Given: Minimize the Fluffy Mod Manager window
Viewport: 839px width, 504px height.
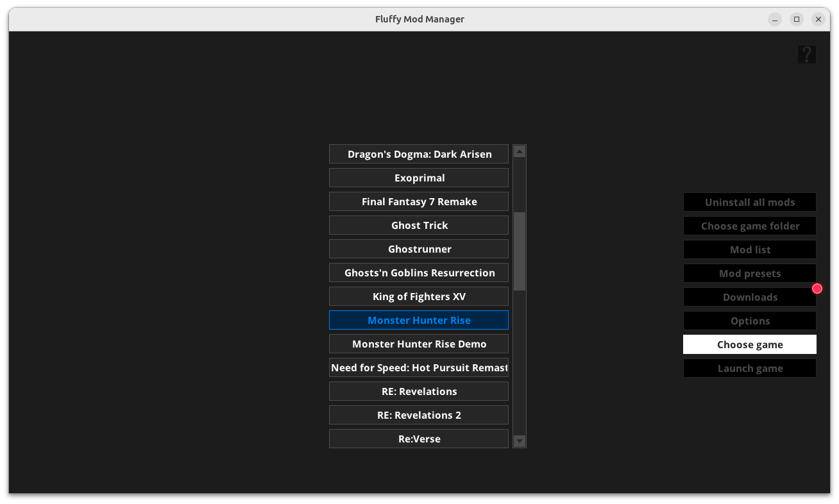Looking at the screenshot, I should coord(775,19).
